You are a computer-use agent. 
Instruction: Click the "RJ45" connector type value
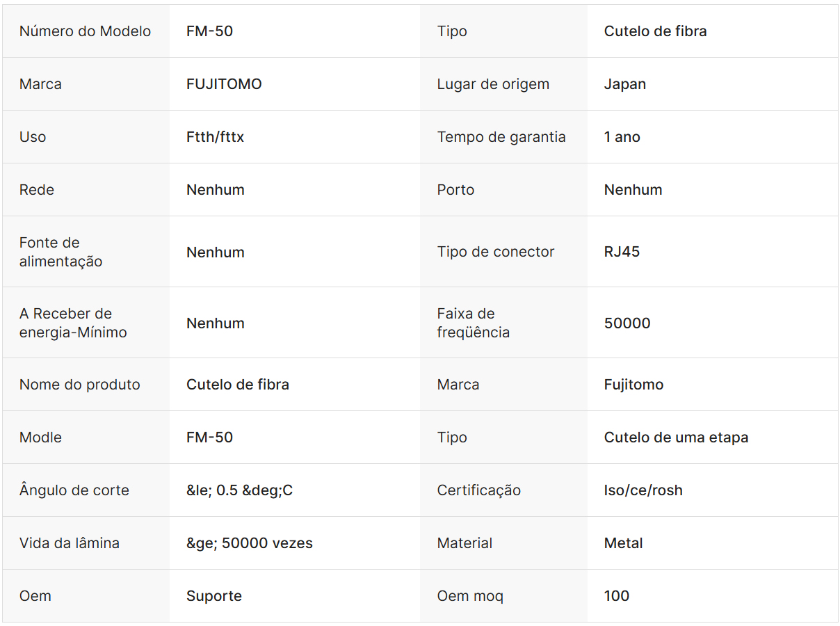click(622, 252)
